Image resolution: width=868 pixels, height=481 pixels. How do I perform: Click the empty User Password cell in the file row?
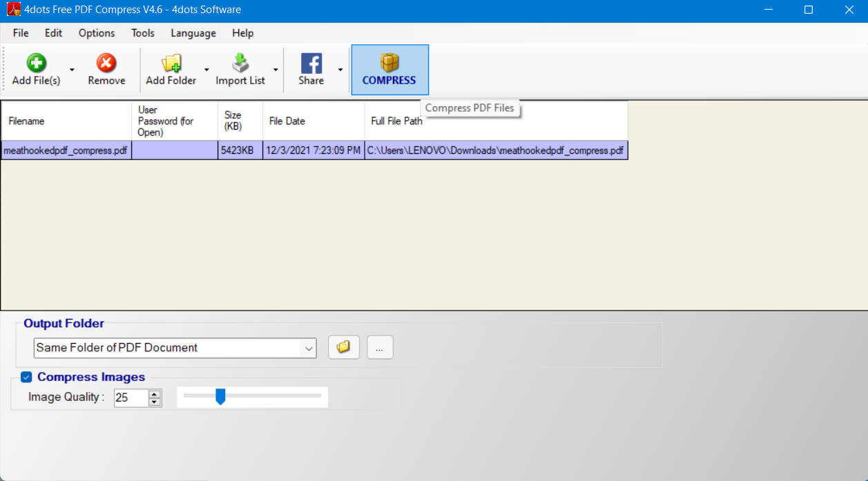pos(175,150)
